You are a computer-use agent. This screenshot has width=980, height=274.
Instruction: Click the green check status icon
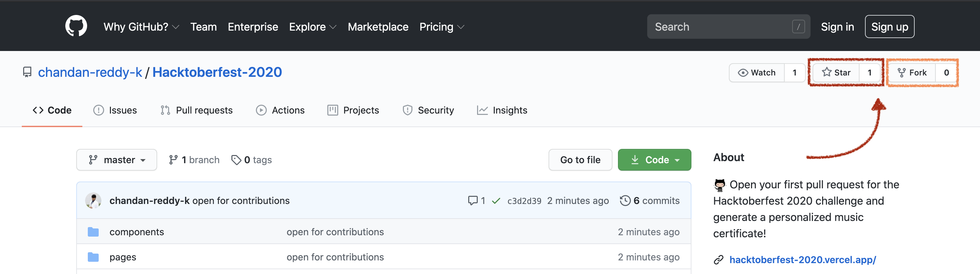pyautogui.click(x=496, y=201)
